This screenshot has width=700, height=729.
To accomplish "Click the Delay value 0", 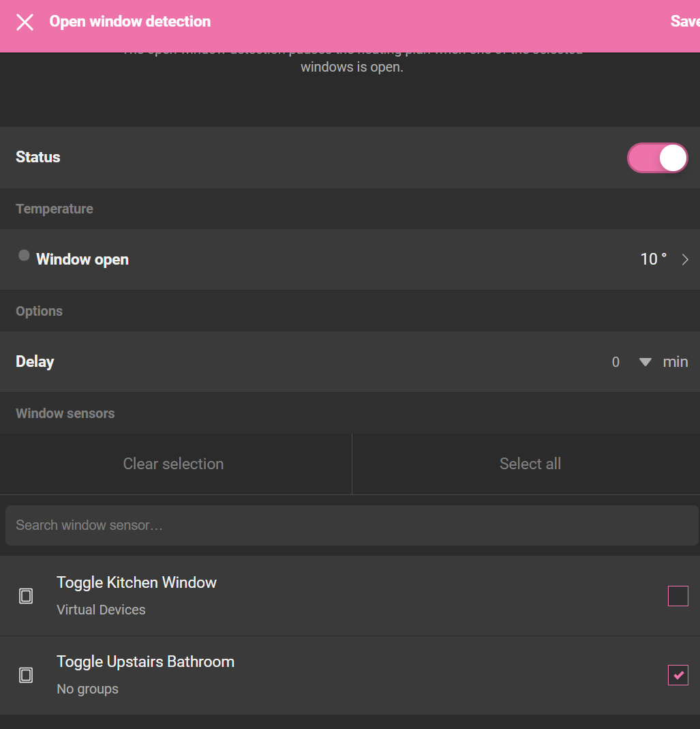I will tap(615, 362).
